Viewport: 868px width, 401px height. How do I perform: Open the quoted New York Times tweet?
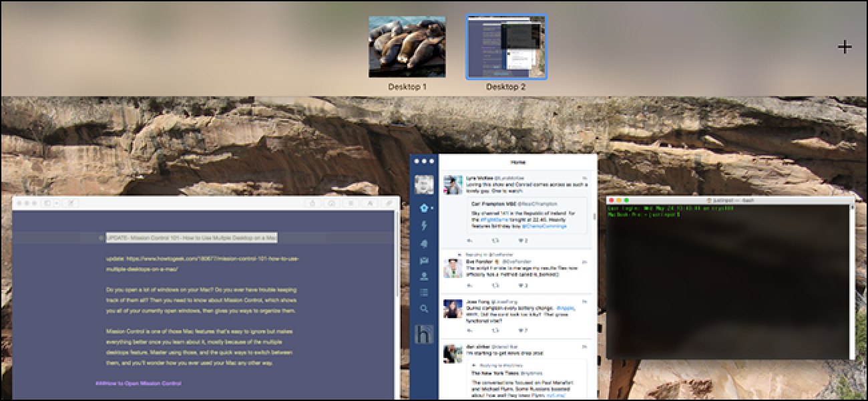525,380
